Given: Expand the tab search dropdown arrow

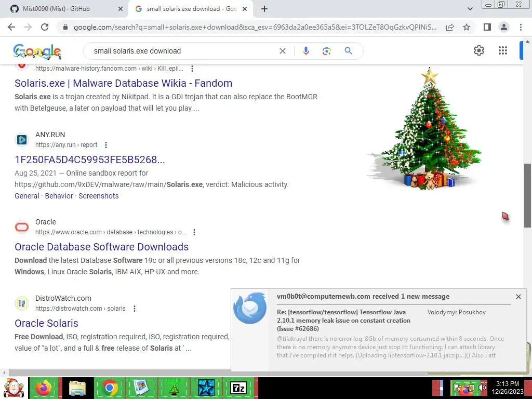Looking at the screenshot, I should [470, 9].
